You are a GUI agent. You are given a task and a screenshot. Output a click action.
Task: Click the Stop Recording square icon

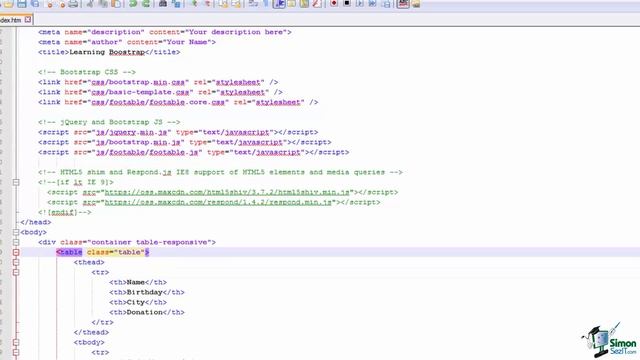coord(347,3)
